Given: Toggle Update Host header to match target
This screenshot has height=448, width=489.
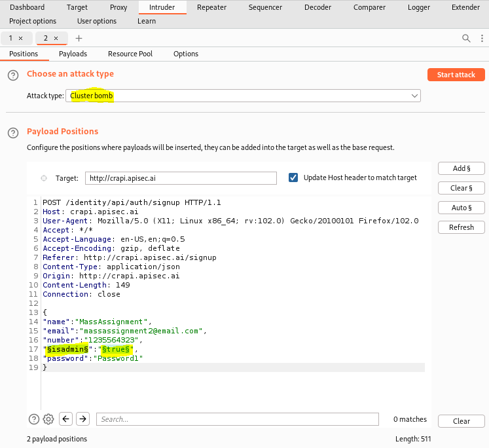Looking at the screenshot, I should 293,177.
